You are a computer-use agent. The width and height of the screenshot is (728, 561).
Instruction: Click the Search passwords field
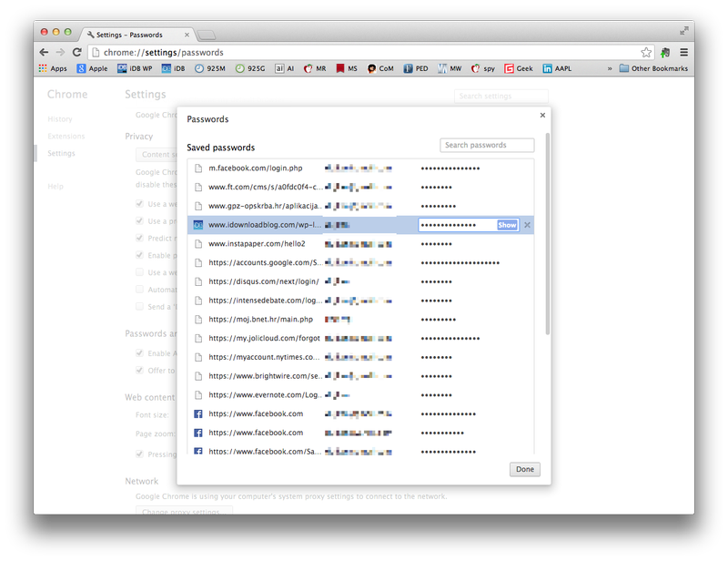coord(487,145)
